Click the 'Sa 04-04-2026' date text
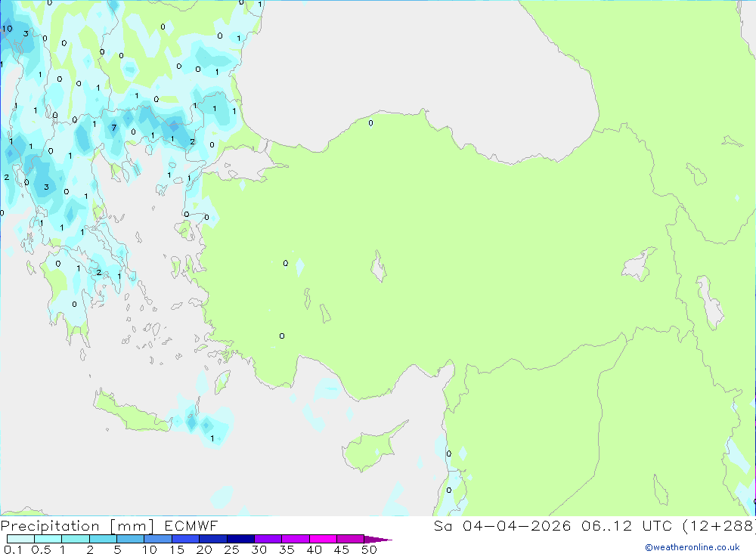The height and width of the screenshot is (554, 756). tap(502, 525)
